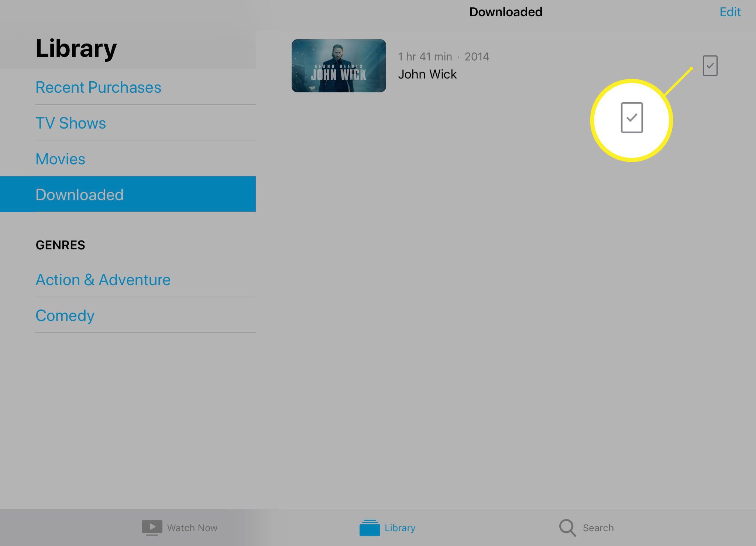Select the Movies section in Library
The width and height of the screenshot is (756, 546).
tap(60, 158)
